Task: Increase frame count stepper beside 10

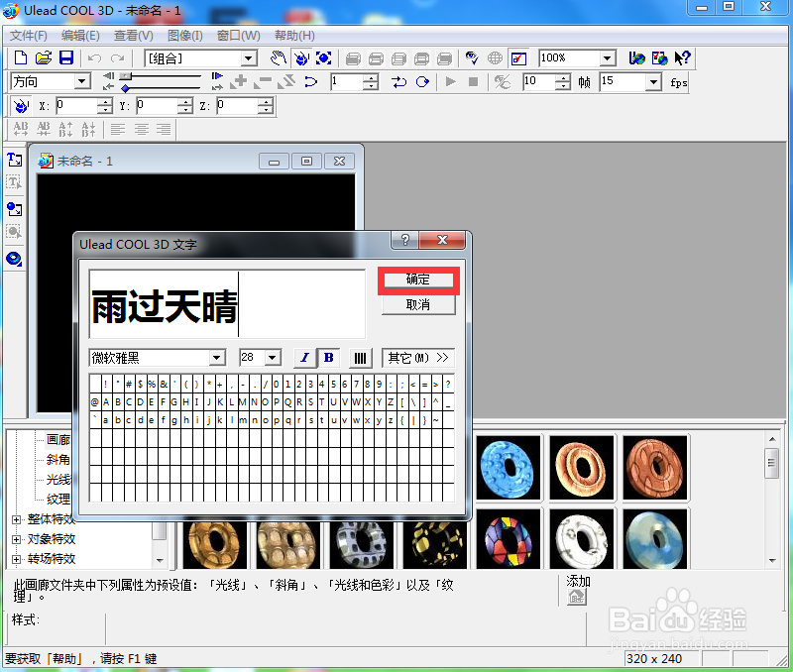Action: 562,78
